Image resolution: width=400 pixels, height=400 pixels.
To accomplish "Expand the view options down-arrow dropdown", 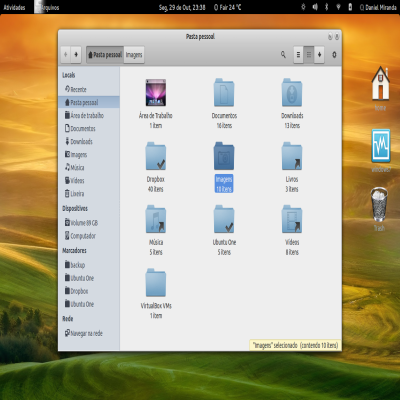I will pyautogui.click(x=319, y=55).
